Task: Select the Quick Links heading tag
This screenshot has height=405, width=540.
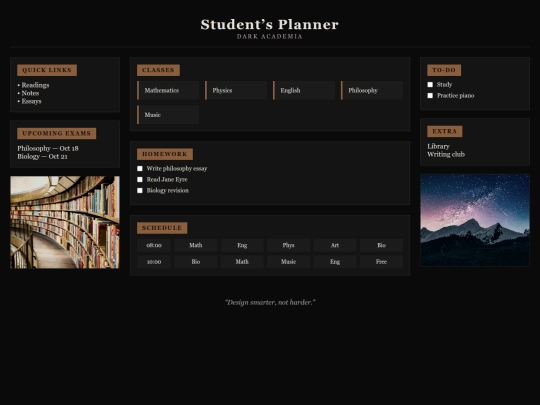Action: 47,70
